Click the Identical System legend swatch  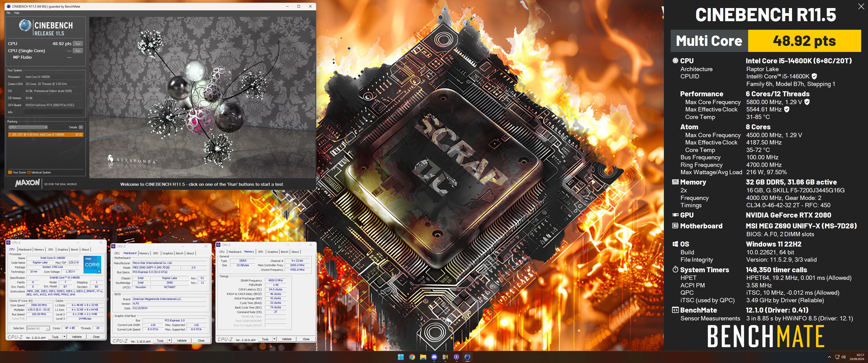(29, 172)
